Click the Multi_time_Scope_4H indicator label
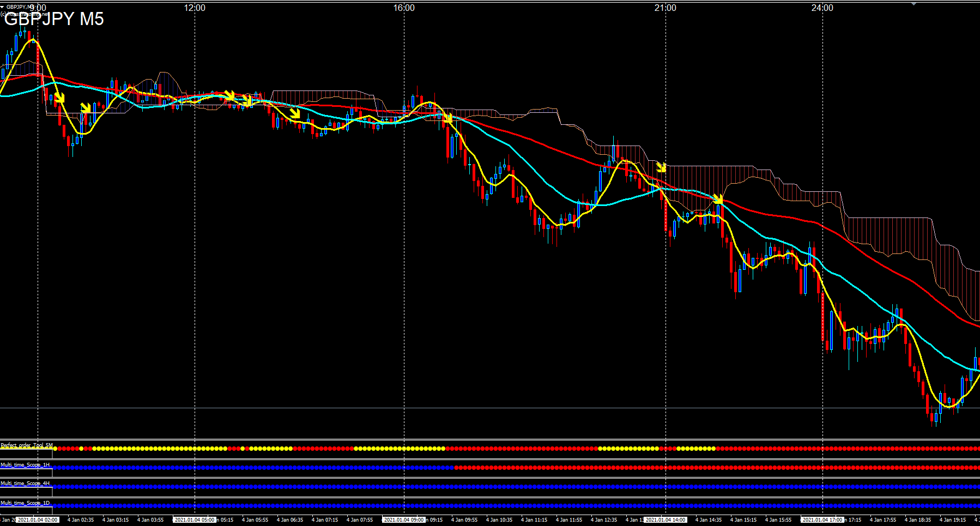 tap(25, 483)
